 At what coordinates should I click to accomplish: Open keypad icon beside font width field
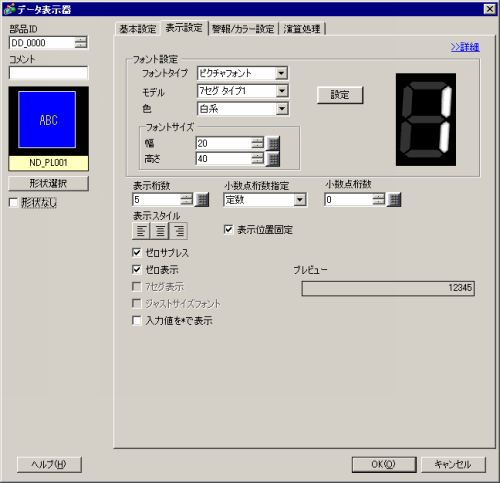click(273, 144)
